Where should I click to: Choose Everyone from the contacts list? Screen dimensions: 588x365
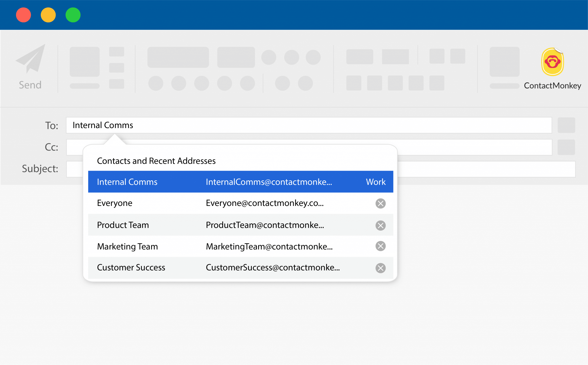click(x=241, y=203)
